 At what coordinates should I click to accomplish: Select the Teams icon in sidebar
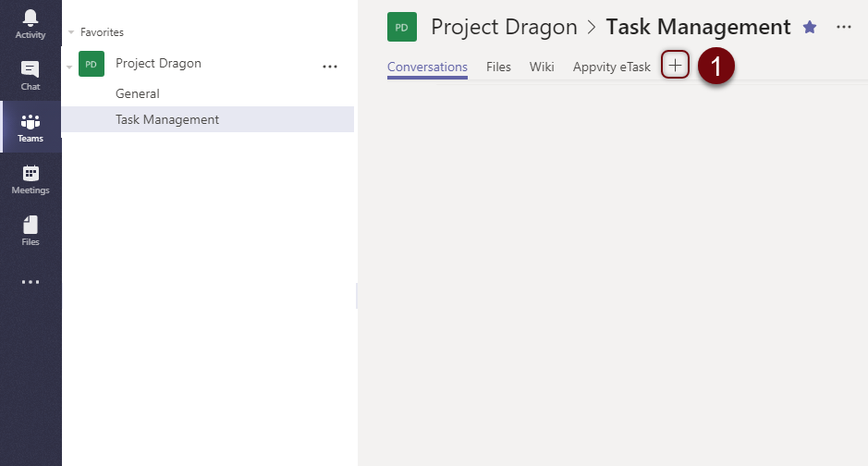pos(31,128)
